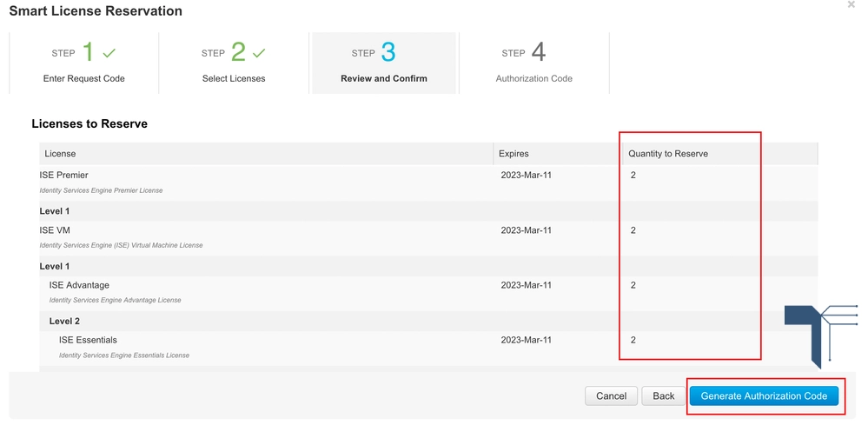Click the Cancel button
Viewport: 868px width, 432px height.
coord(611,396)
